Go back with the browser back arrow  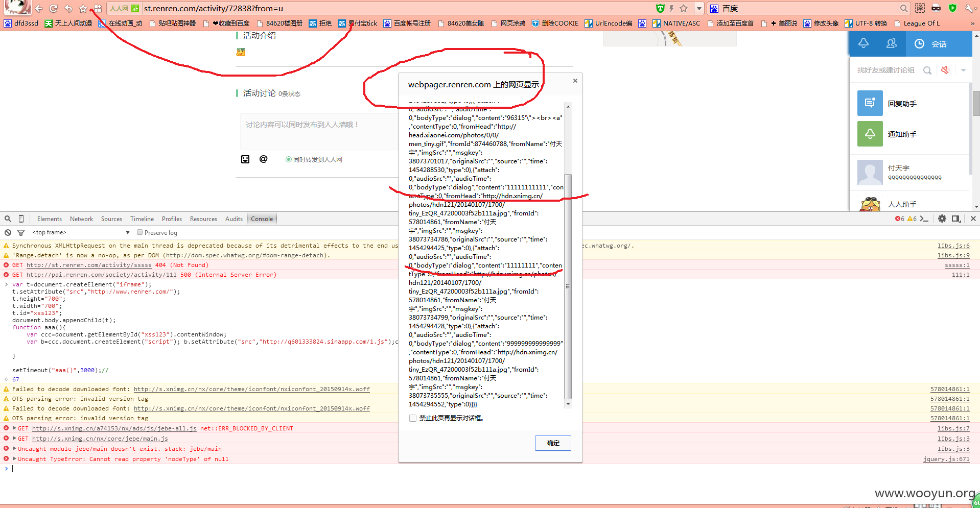pyautogui.click(x=39, y=8)
